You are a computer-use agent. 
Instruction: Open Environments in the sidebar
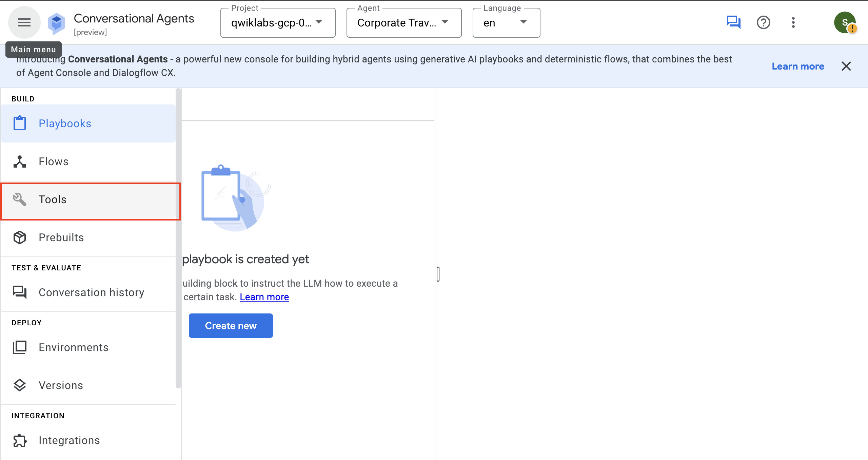[x=88, y=347]
